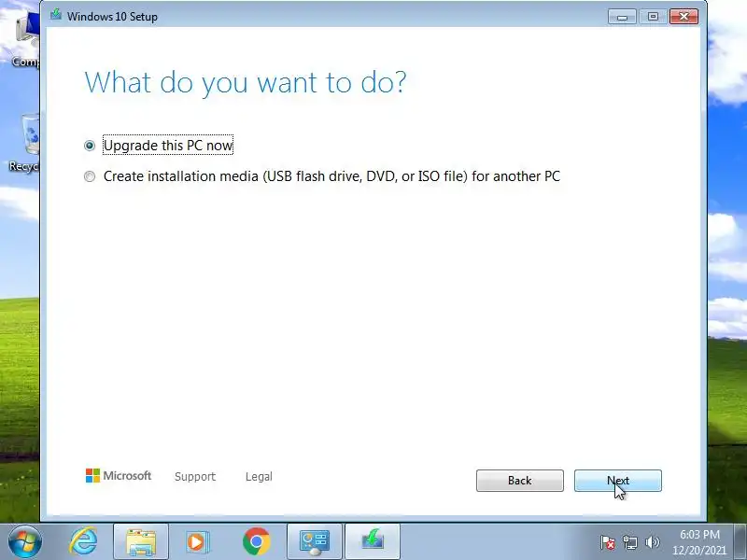This screenshot has width=747, height=560.
Task: Launch Windows Media Player from taskbar
Action: pos(196,541)
